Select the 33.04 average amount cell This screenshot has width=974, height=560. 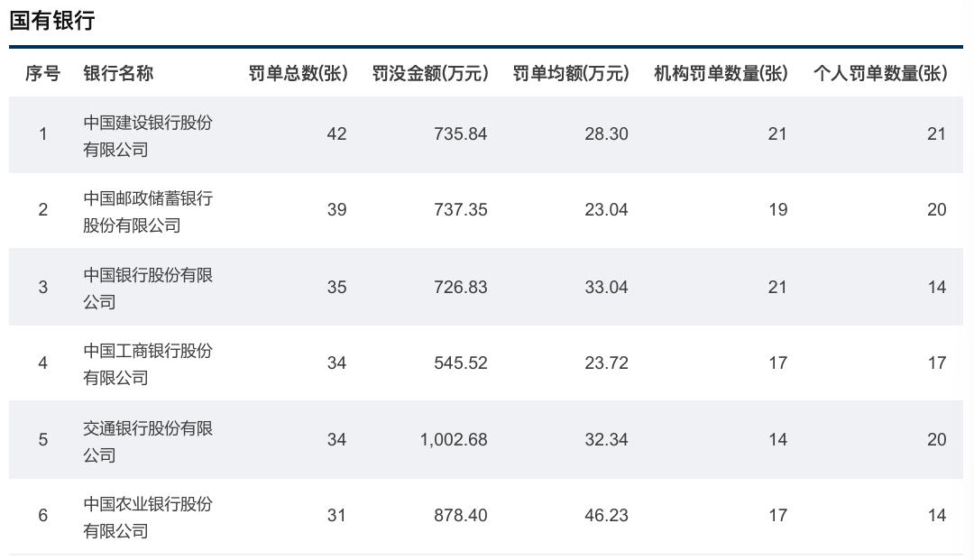pos(606,287)
